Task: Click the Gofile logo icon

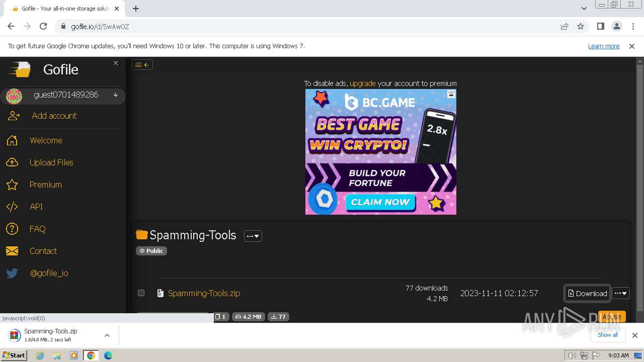Action: [x=19, y=69]
